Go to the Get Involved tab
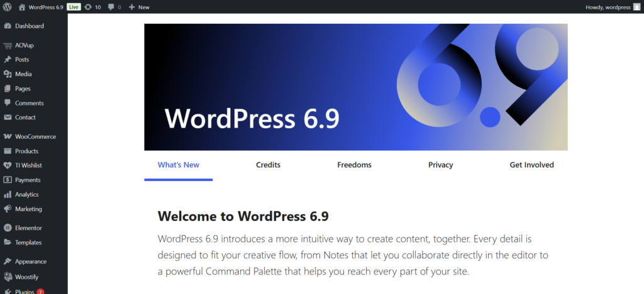Screen dimensions: 644x294 (x=531, y=165)
